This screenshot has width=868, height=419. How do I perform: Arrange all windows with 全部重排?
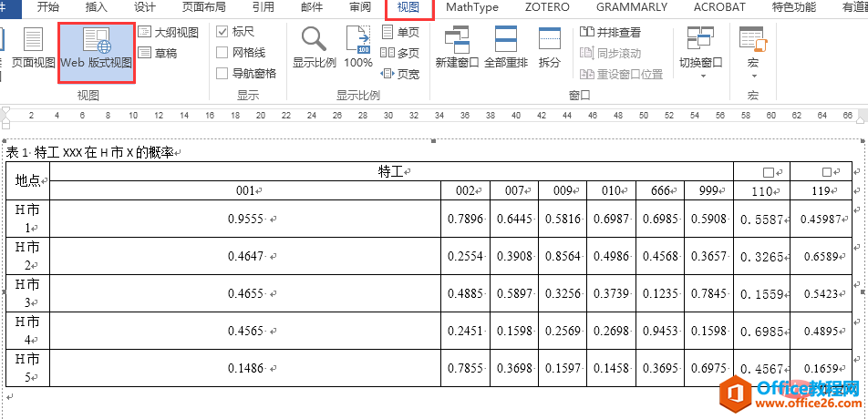(506, 48)
